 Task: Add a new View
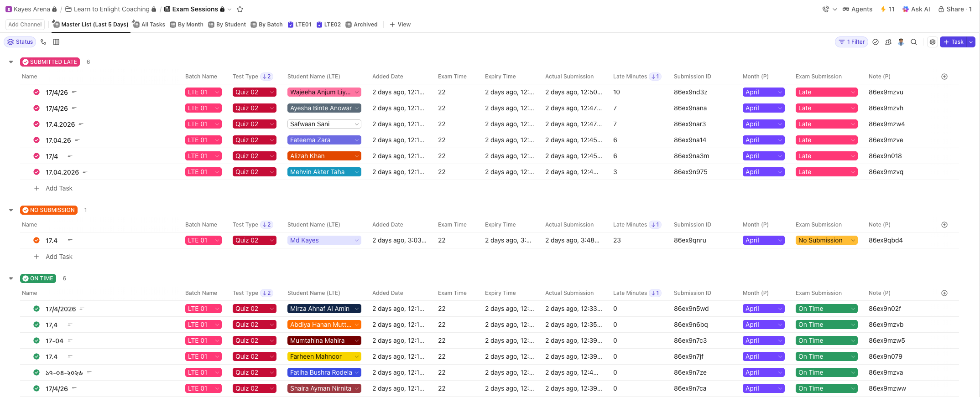400,25
